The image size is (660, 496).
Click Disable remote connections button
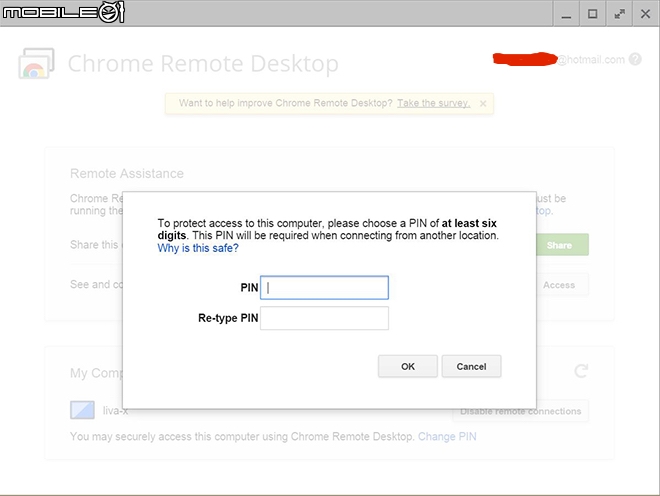click(521, 411)
